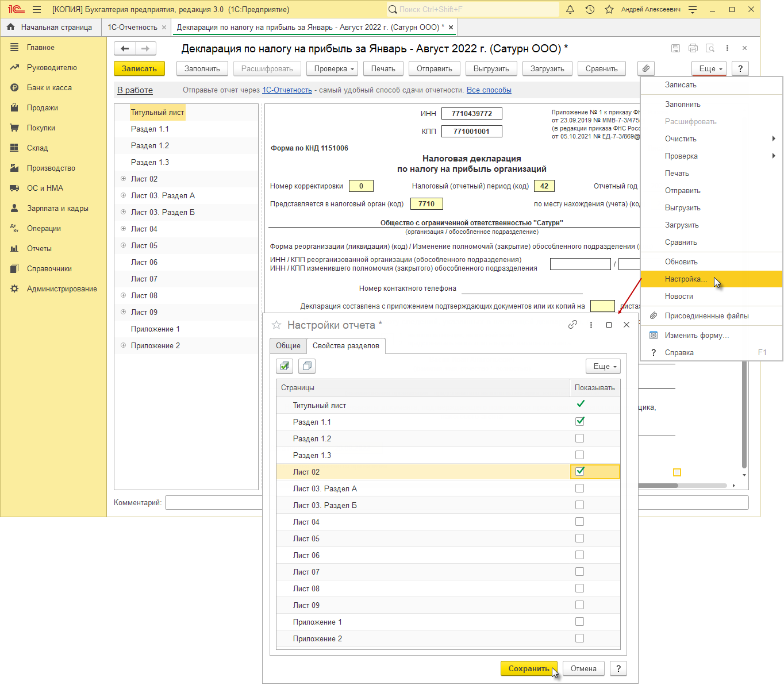Enable Раздел 1.2 show checkbox

[580, 438]
